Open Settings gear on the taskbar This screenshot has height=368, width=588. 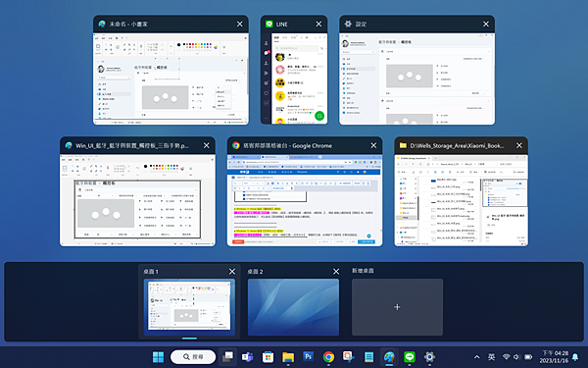coord(430,357)
